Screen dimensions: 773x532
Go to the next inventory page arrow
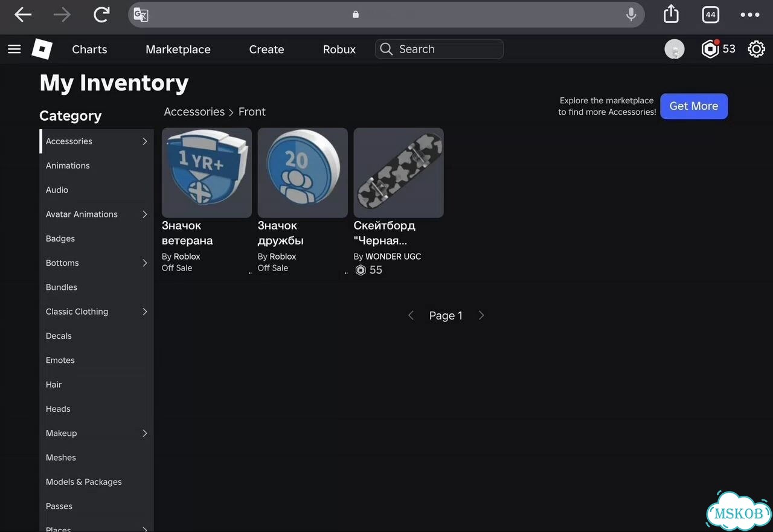pos(481,315)
